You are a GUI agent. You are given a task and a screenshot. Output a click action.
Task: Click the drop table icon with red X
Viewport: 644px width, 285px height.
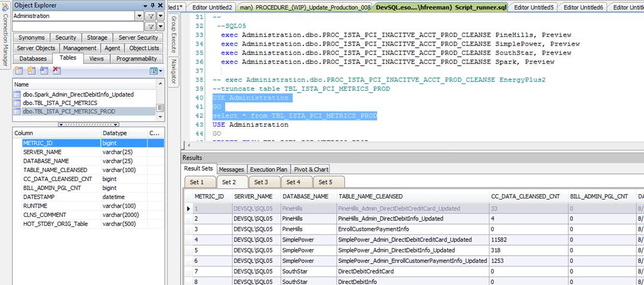tap(57, 71)
